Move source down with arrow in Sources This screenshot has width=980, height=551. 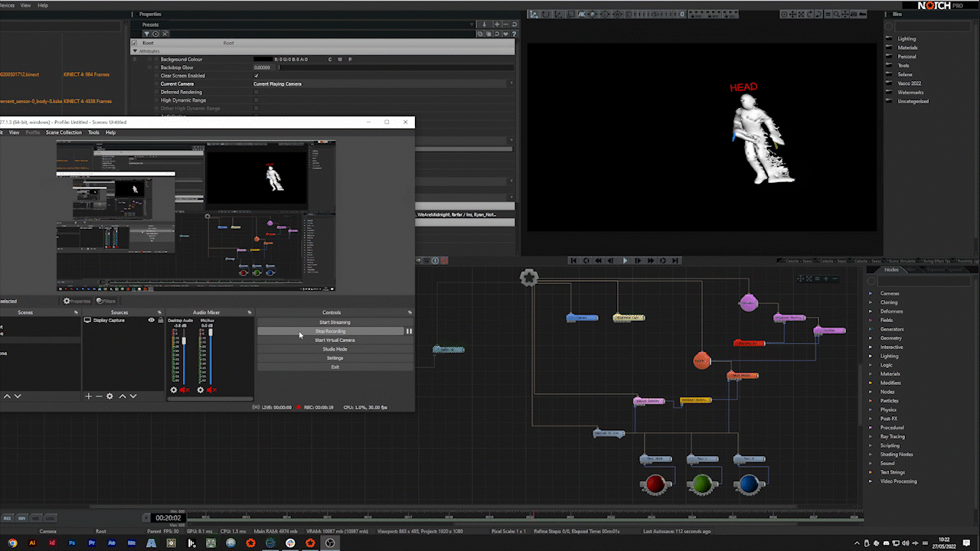click(x=133, y=396)
